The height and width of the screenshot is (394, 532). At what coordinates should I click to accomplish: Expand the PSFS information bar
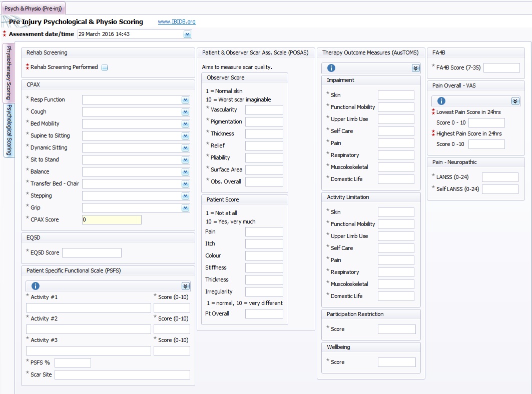[185, 286]
